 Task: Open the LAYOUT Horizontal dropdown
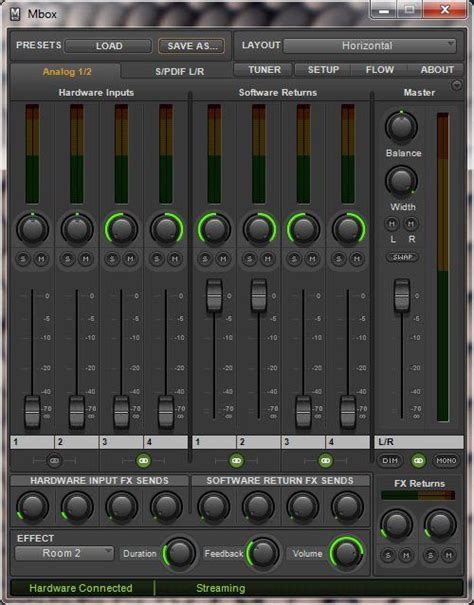pos(369,46)
